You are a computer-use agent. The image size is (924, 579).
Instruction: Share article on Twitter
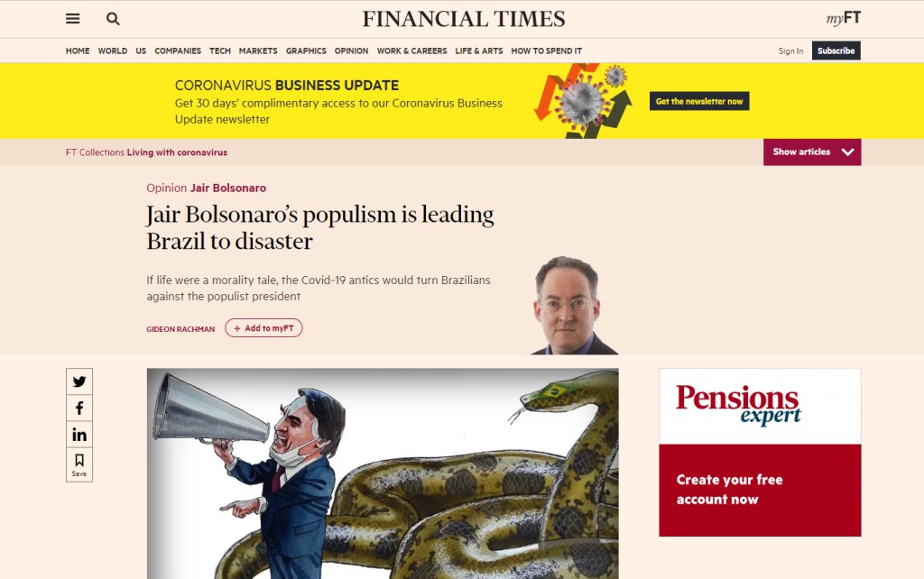(x=79, y=381)
